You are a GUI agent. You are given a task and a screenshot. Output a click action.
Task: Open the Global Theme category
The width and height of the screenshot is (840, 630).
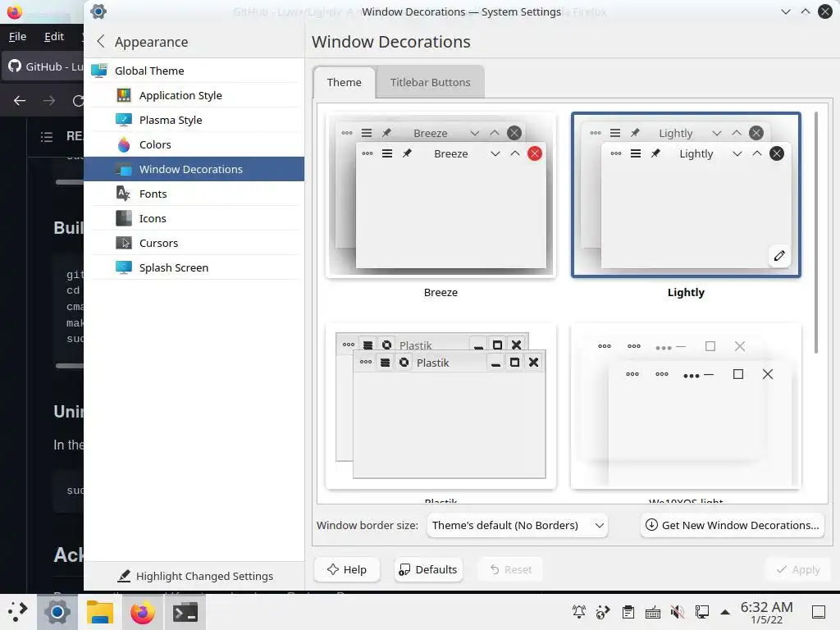(194, 71)
